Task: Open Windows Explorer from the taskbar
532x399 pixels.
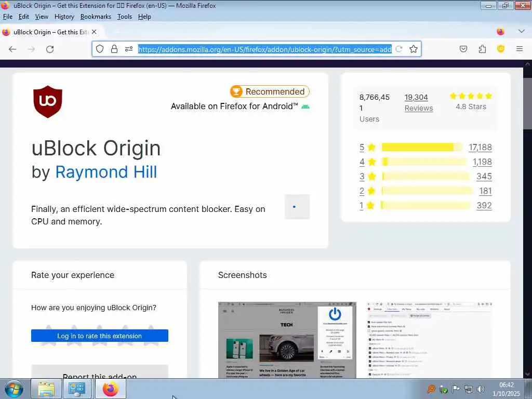Action: (46, 389)
